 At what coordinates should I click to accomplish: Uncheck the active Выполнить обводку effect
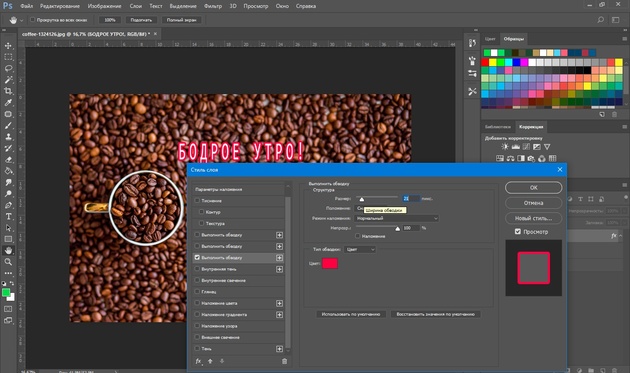197,257
